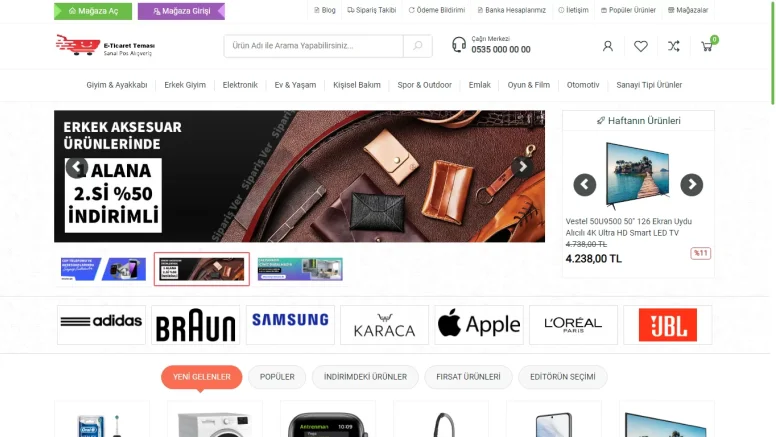The image size is (776, 437).
Task: Advance main banner with next arrow
Action: point(523,167)
